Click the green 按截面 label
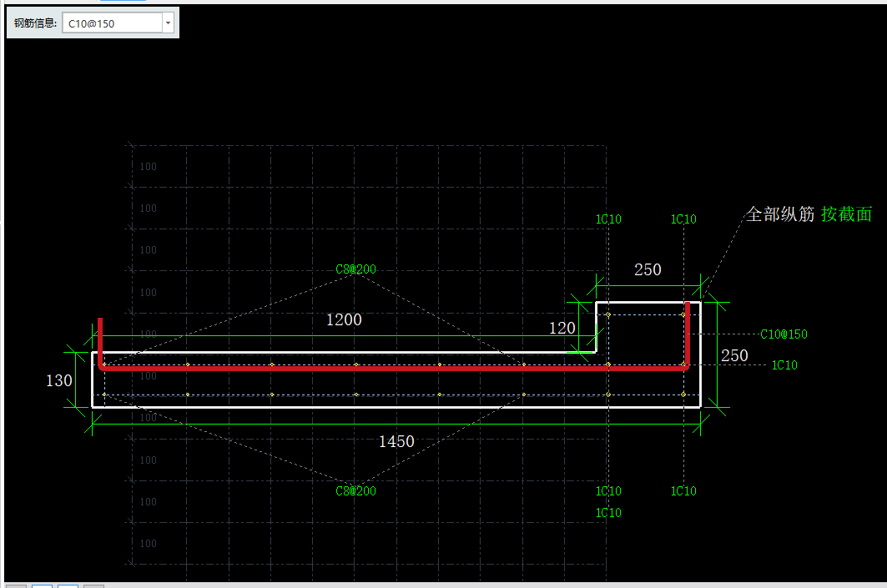The height and width of the screenshot is (588, 887). point(846,214)
